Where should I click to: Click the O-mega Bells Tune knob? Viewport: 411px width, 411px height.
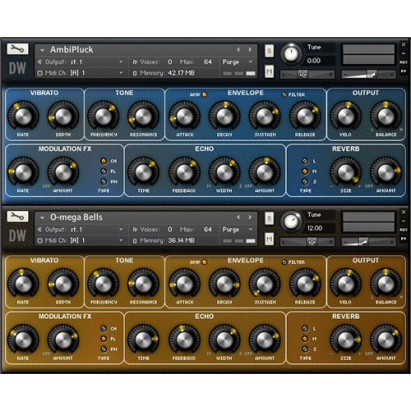(x=291, y=221)
